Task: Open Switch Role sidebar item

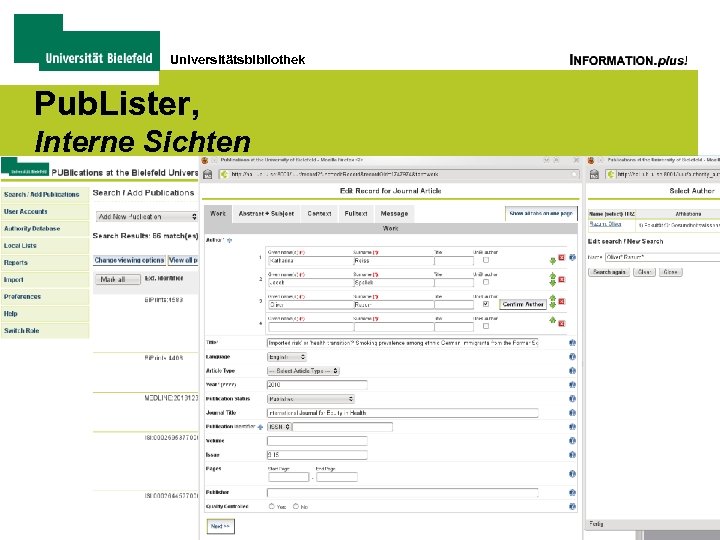Action: (45, 331)
